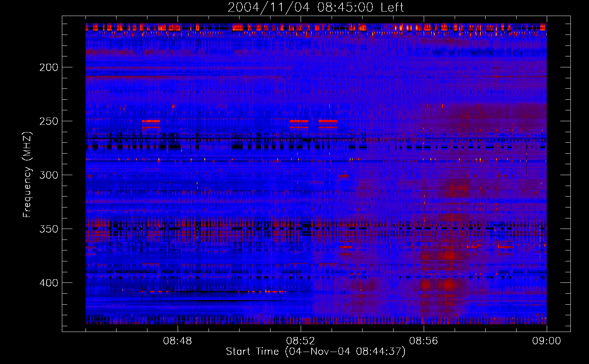
Task: Click the 400 frequency tick label
Action: click(49, 283)
